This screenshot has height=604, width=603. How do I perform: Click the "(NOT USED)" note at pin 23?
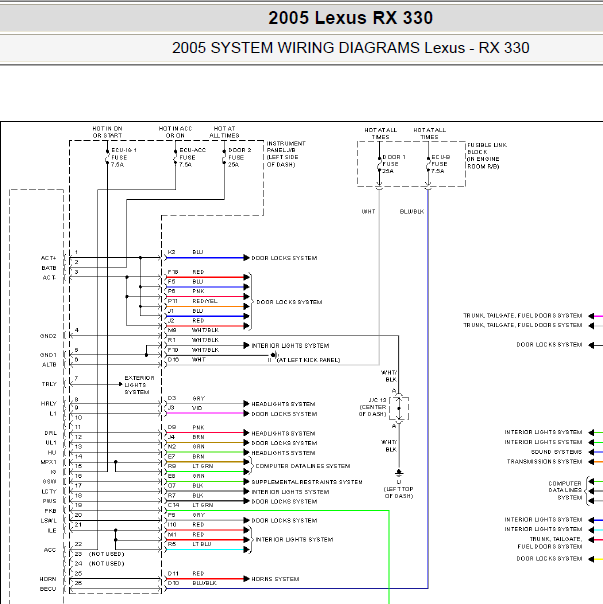click(x=107, y=554)
